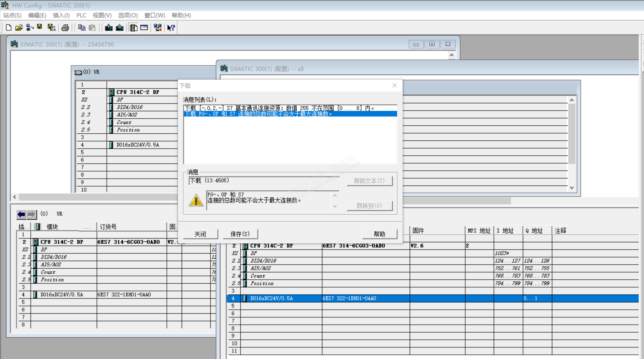Screen dimensions: 644x359
Task: Open the PLC menu
Action: [81, 15]
